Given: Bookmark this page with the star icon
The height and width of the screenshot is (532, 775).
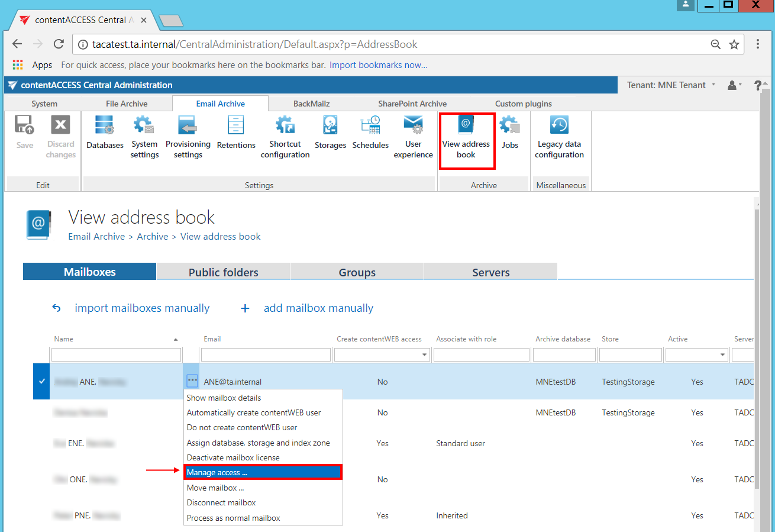Looking at the screenshot, I should (734, 44).
